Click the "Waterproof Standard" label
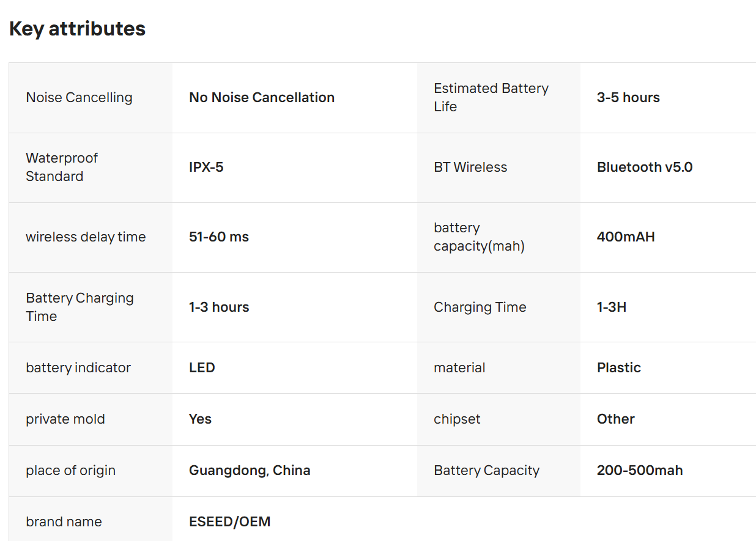 click(62, 167)
